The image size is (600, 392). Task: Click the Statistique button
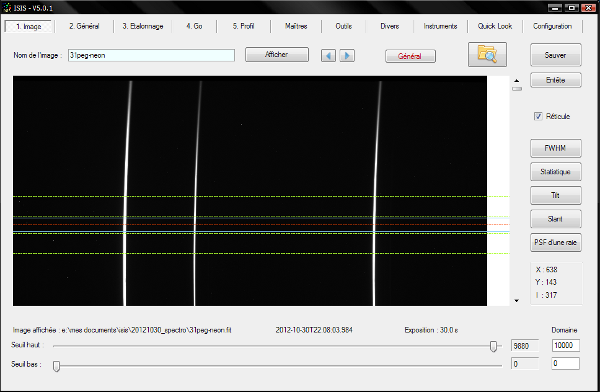556,172
